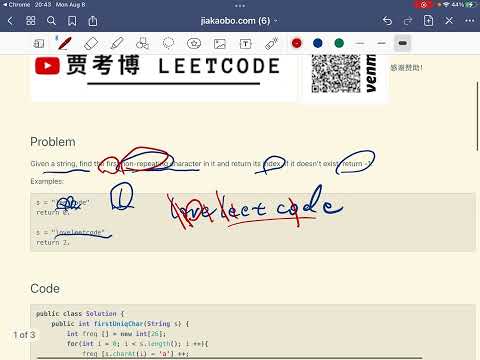The image size is (480, 360).
Task: Tap the Venmo QR code image
Action: click(336, 73)
